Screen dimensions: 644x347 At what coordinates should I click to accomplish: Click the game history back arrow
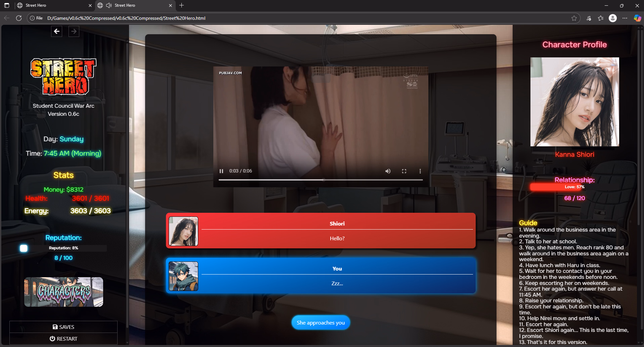pyautogui.click(x=56, y=31)
